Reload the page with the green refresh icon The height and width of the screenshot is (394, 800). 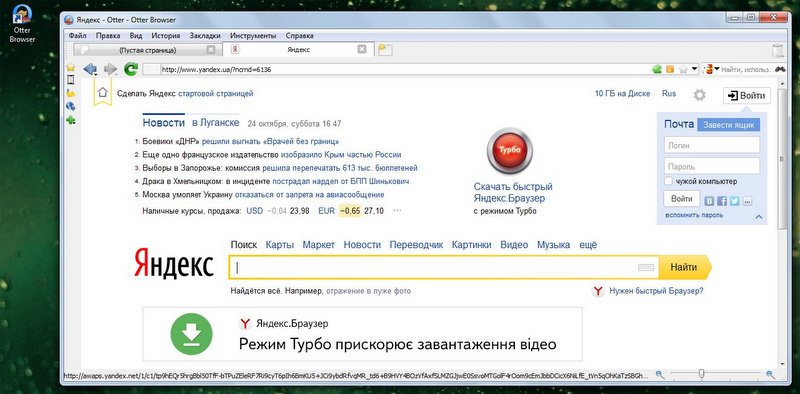(131, 69)
